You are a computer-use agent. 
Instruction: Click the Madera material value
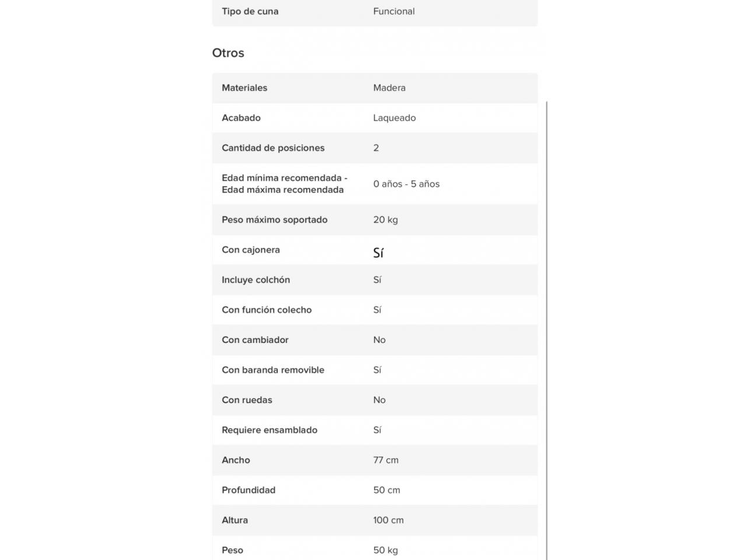(389, 87)
